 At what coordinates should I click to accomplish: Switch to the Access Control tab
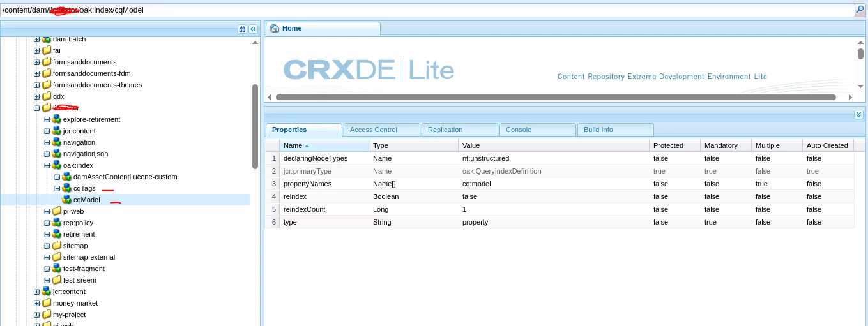pos(381,130)
